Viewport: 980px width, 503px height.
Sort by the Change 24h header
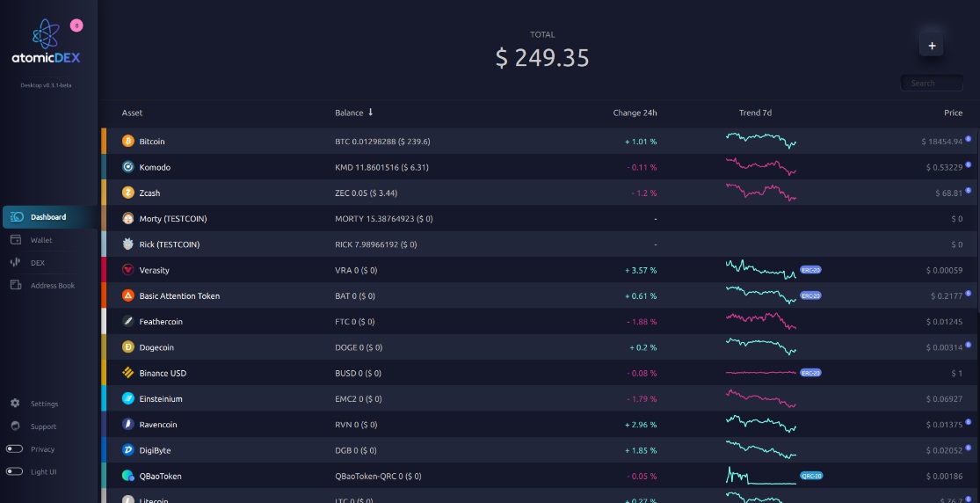click(x=635, y=113)
